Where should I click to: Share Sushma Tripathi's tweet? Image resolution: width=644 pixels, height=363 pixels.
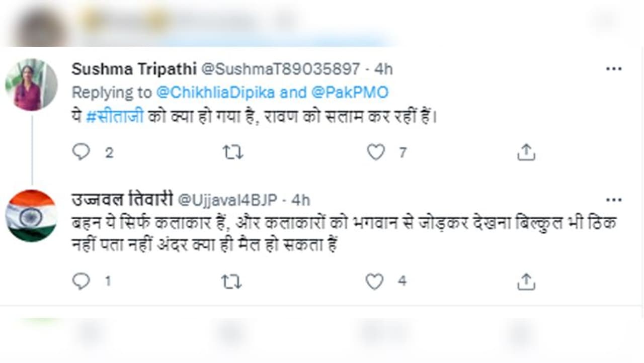pos(526,152)
